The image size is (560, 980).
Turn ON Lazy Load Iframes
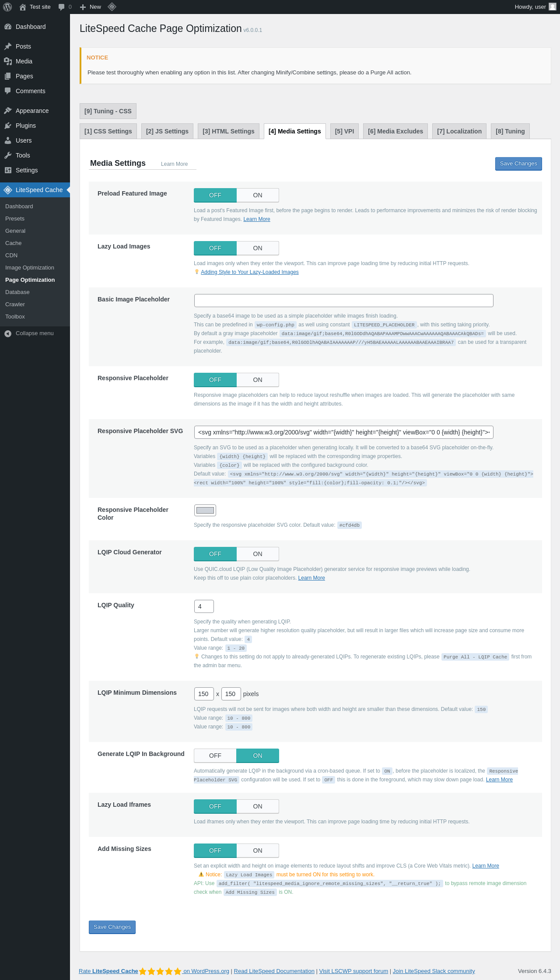[258, 806]
